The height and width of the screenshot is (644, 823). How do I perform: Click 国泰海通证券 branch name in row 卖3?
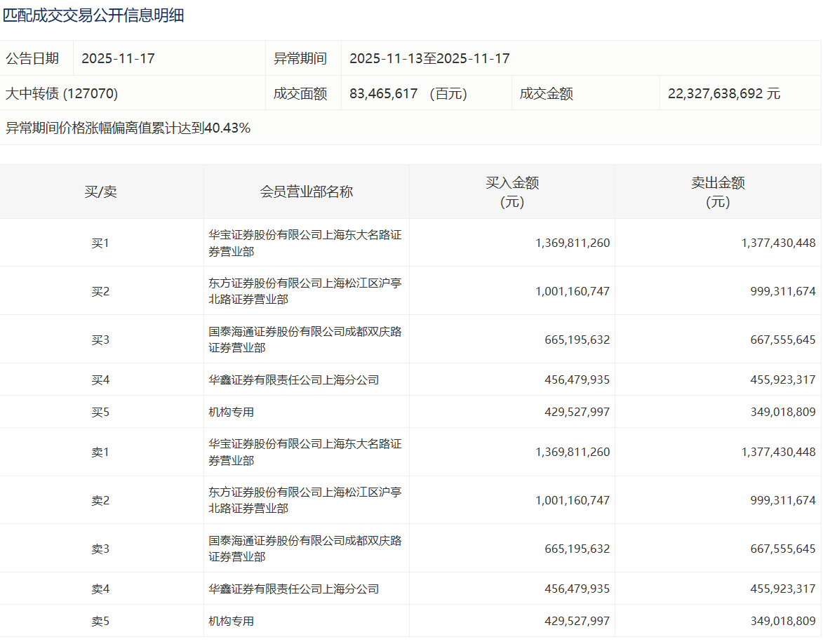305,549
